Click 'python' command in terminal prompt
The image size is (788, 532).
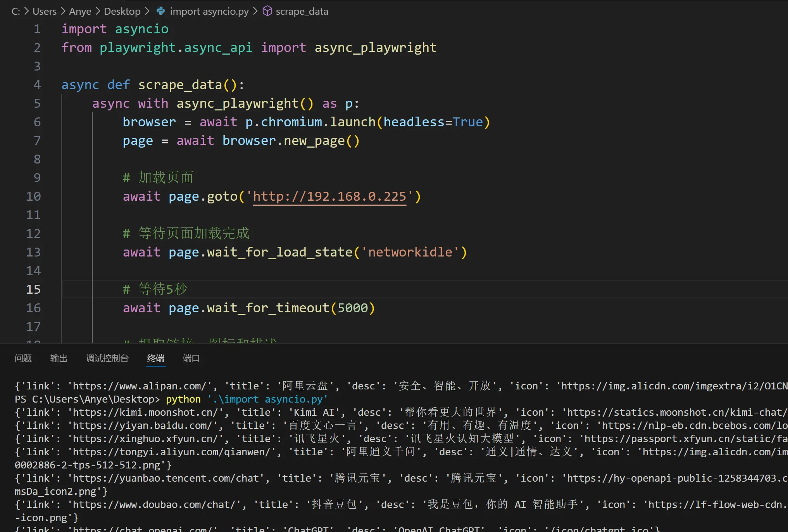(x=183, y=399)
